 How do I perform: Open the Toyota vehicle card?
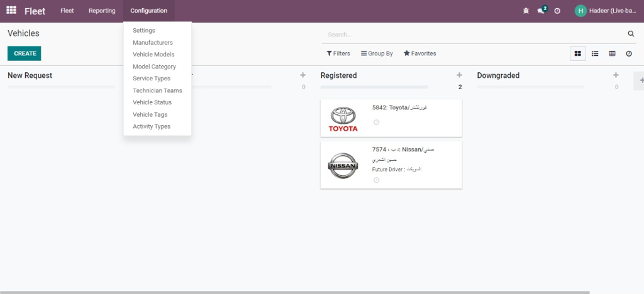[x=391, y=118]
